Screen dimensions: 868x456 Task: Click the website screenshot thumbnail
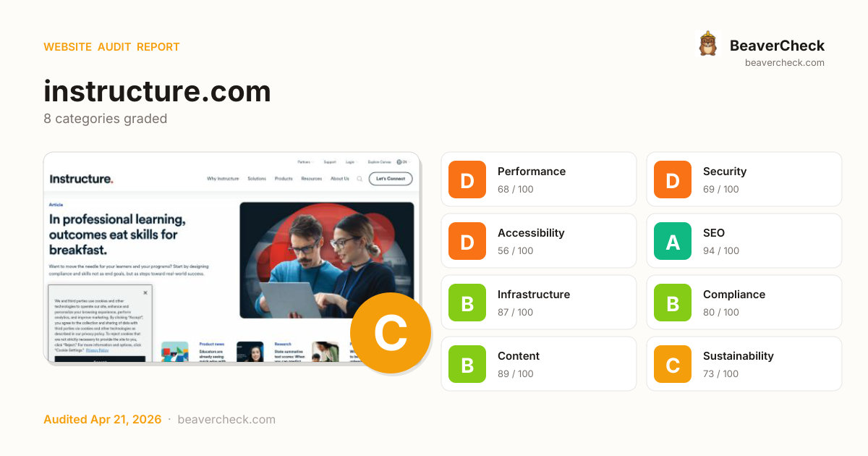pos(232,258)
